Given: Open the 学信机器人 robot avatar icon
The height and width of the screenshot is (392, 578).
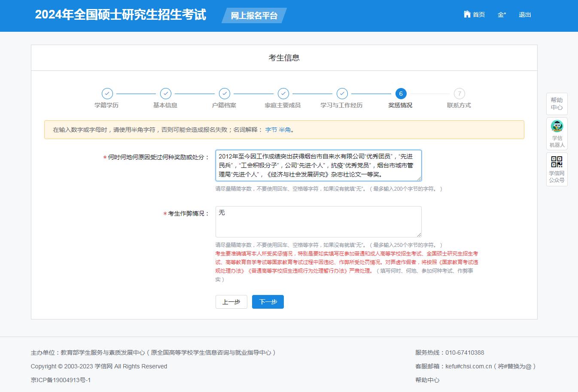Looking at the screenshot, I should click(557, 126).
